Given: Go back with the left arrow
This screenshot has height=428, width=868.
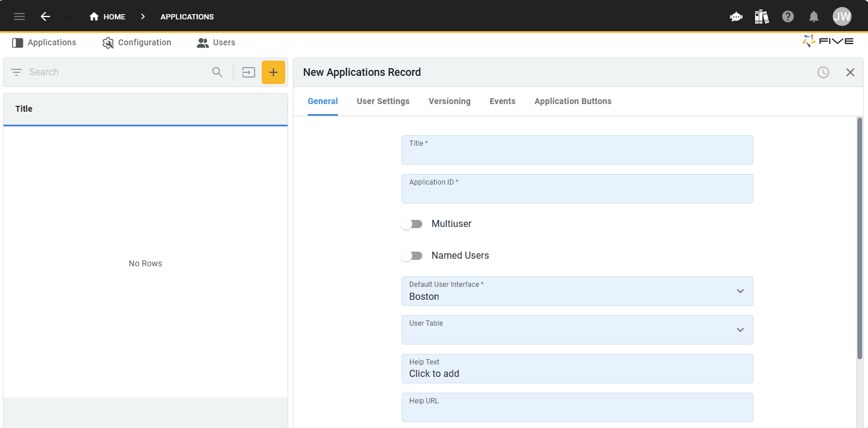Looking at the screenshot, I should click(45, 16).
